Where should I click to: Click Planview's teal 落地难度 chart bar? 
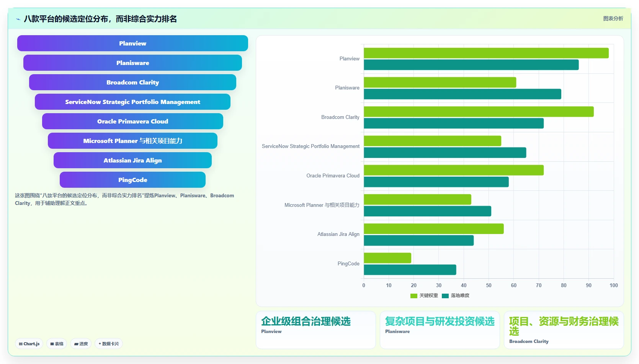tap(471, 65)
